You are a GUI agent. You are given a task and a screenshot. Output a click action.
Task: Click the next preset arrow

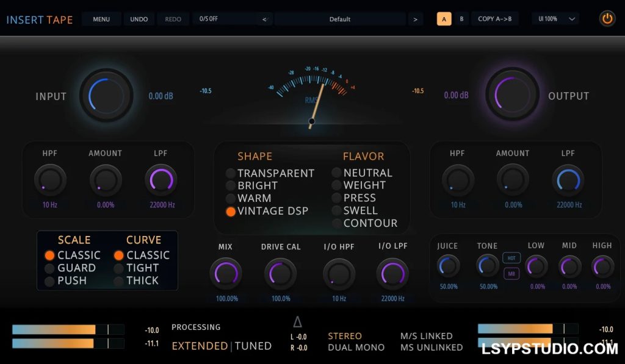pyautogui.click(x=415, y=19)
